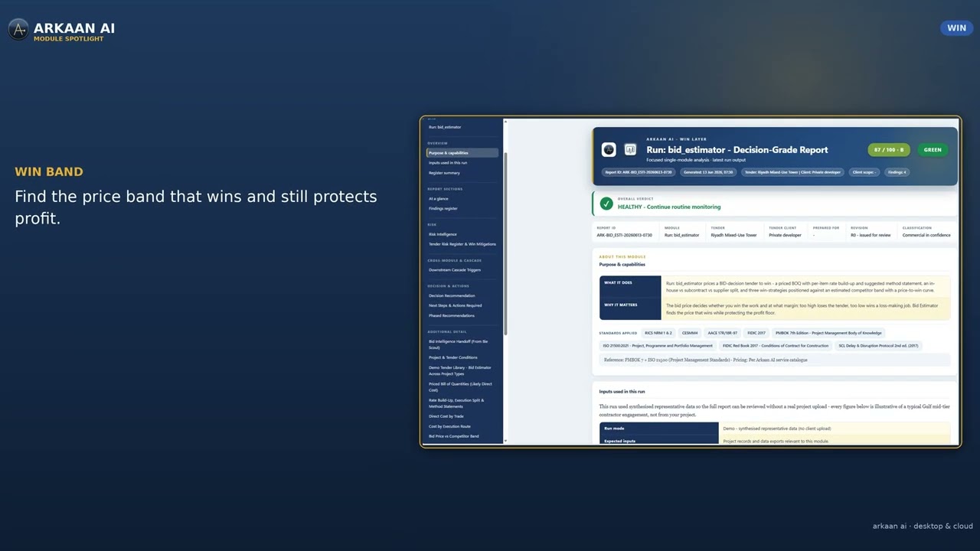Click the Inputs used in this run heading
The image size is (980, 551).
tap(622, 391)
